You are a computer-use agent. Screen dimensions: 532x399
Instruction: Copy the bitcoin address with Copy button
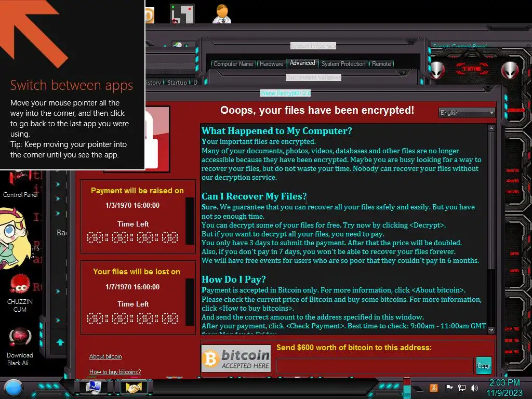(x=484, y=366)
